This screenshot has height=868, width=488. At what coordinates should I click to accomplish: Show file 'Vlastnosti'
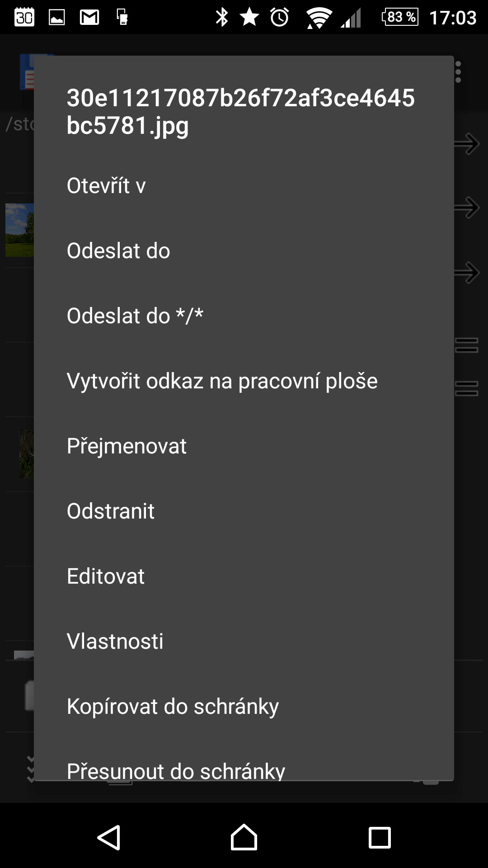coord(244,642)
